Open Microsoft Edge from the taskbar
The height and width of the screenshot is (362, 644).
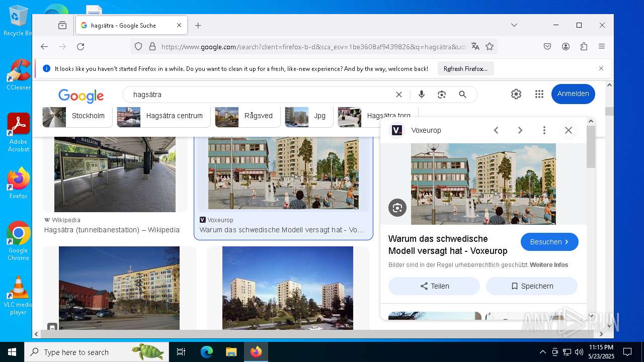(207, 352)
